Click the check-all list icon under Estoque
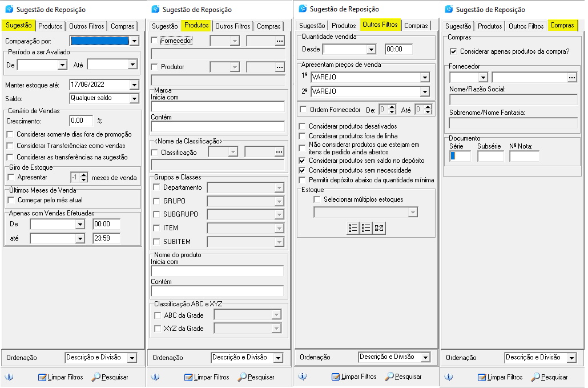This screenshot has height=388, width=588. coord(353,228)
